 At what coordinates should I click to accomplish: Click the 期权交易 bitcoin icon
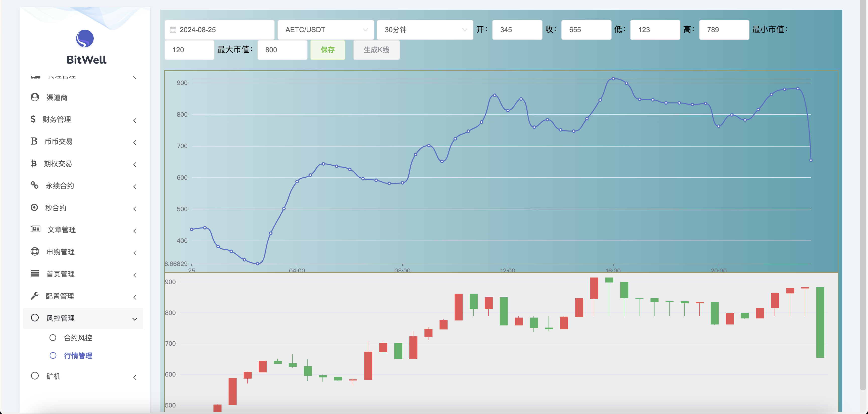pos(34,163)
